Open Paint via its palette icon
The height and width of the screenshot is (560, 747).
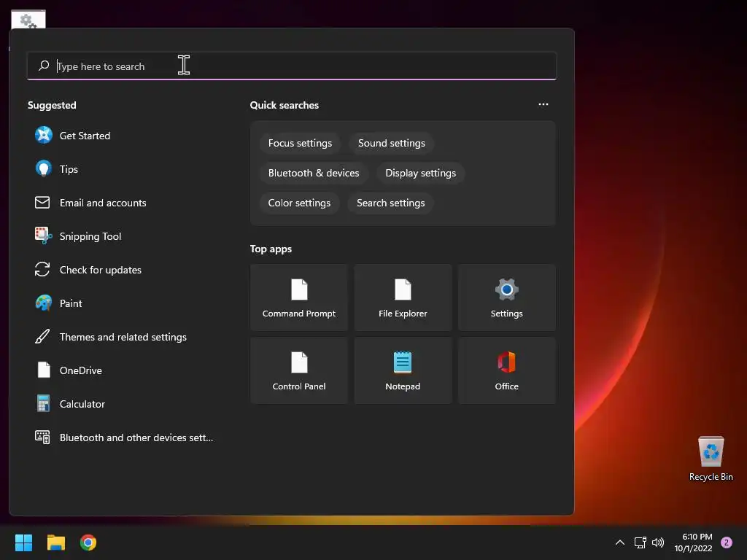[43, 303]
